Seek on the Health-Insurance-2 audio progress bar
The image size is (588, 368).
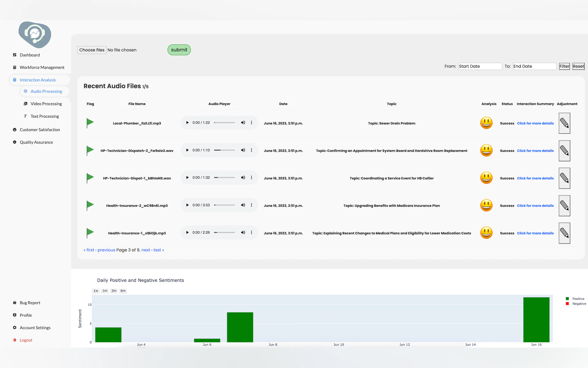click(x=224, y=205)
